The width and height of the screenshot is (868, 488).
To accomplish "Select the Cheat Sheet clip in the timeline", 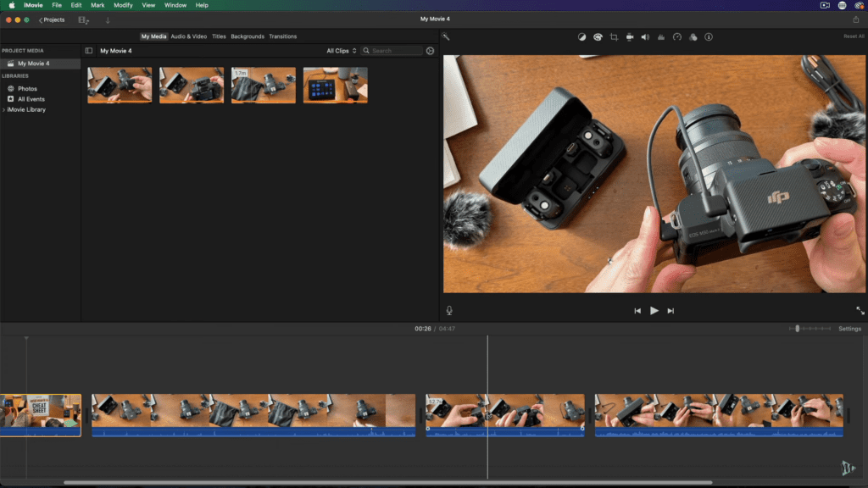I will [41, 415].
